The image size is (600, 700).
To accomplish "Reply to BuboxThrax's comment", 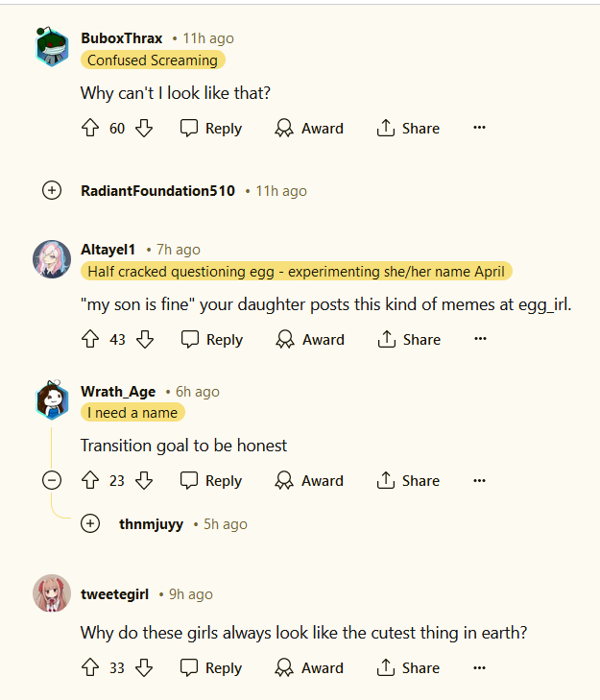I will click(x=211, y=129).
